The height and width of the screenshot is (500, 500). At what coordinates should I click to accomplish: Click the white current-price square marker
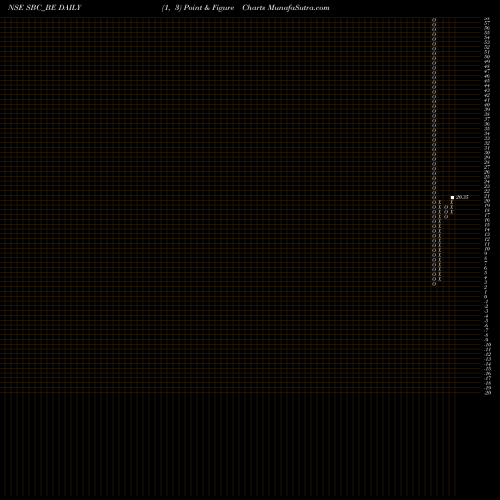tap(452, 197)
